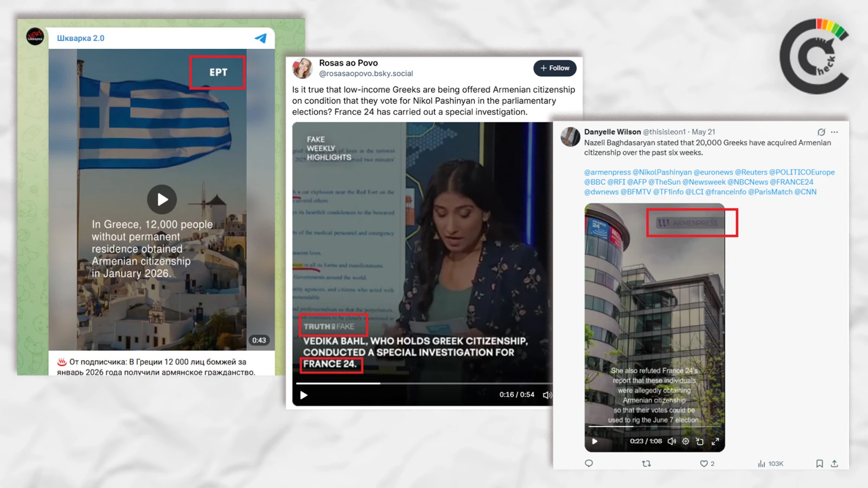This screenshot has height=488, width=868.
Task: View the tweet's 103K analytics
Action: point(770,463)
